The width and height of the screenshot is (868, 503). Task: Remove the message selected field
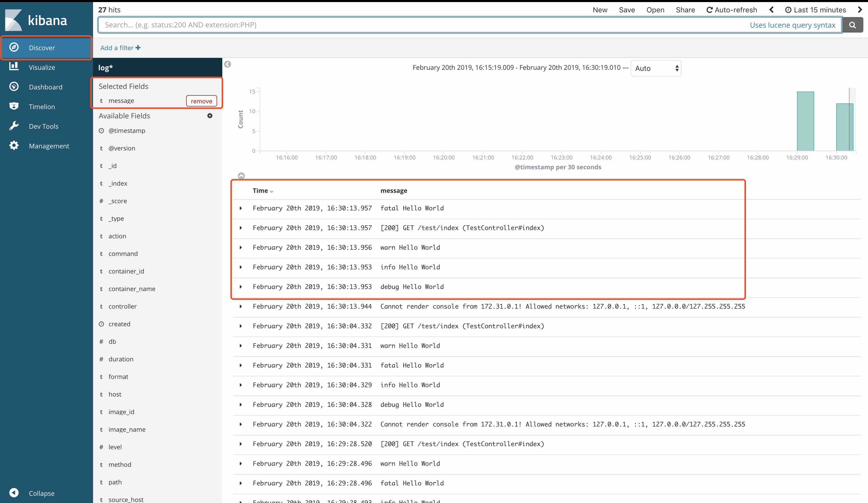202,101
